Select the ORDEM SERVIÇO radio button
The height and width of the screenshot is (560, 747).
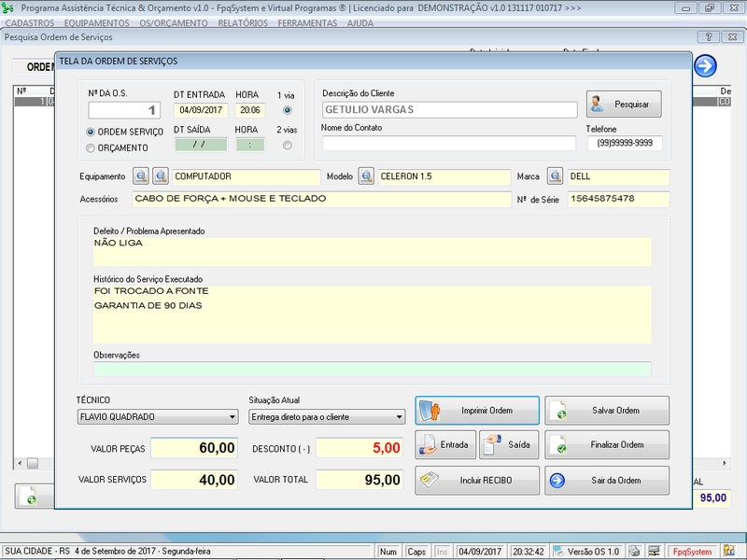click(90, 132)
